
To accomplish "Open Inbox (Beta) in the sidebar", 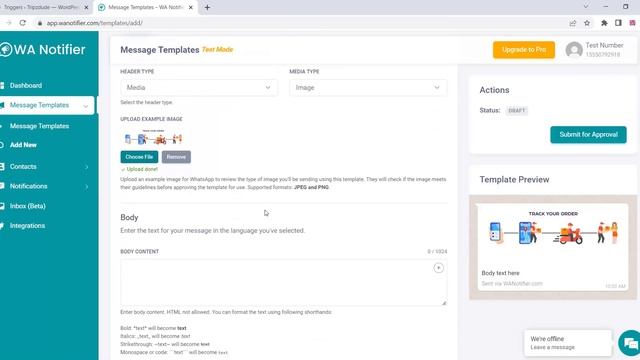I will [27, 206].
